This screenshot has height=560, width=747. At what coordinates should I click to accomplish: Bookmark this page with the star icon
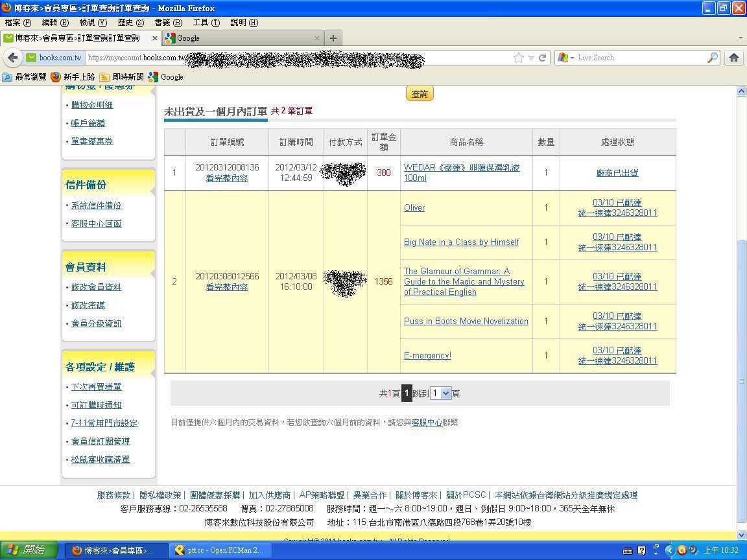[519, 58]
